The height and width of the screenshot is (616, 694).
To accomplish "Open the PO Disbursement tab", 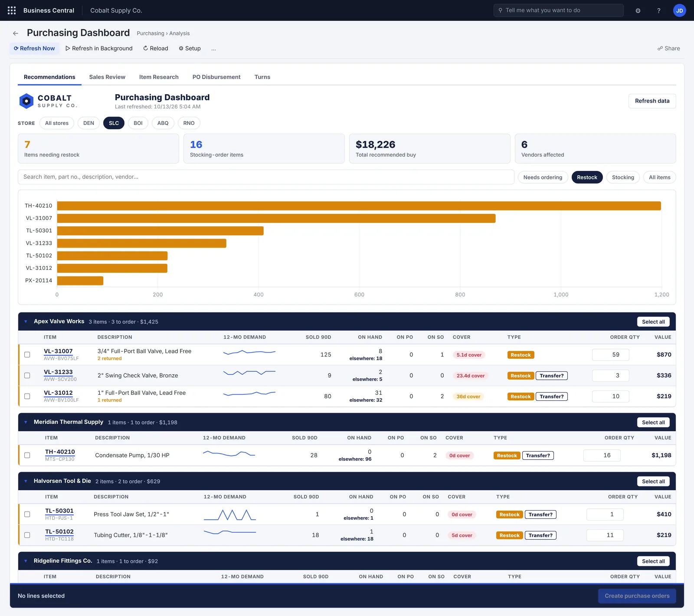I will pyautogui.click(x=216, y=77).
